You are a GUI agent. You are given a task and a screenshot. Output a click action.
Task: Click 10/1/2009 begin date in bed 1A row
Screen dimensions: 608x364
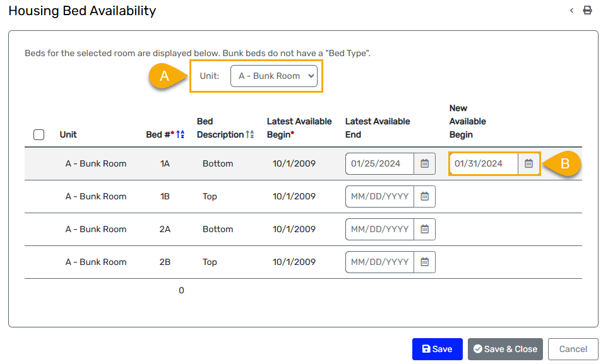pos(294,163)
